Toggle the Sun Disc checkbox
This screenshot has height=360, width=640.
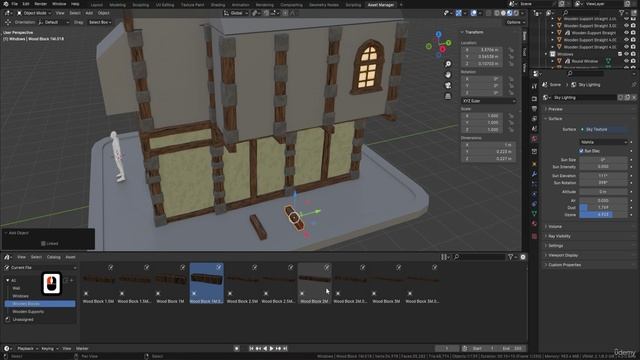[x=581, y=151]
